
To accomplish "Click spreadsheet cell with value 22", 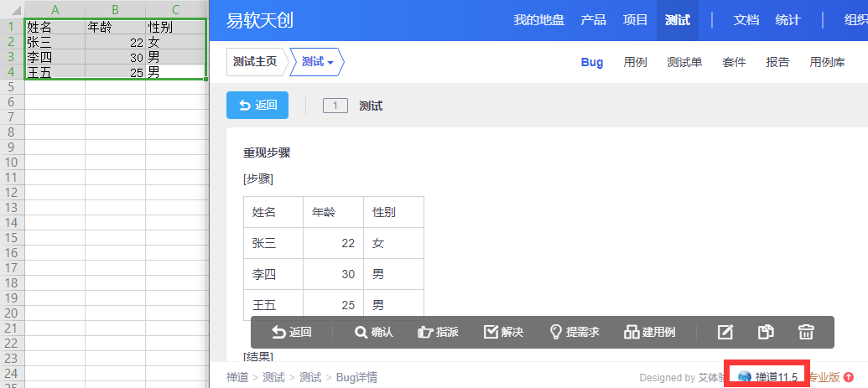I will tap(115, 42).
